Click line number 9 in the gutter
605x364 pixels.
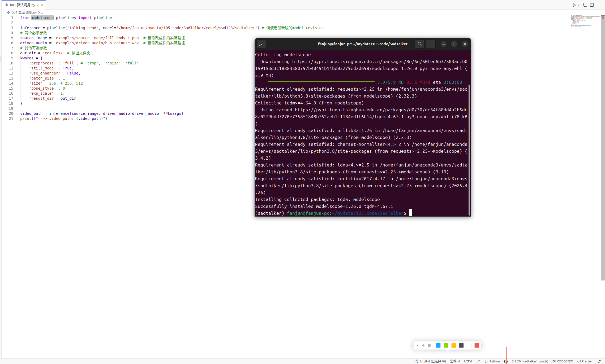click(x=12, y=58)
